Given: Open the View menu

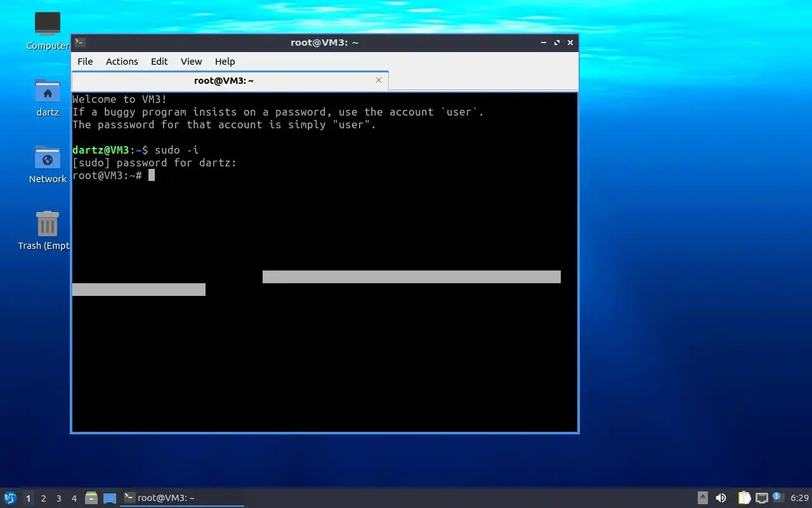Looking at the screenshot, I should (x=191, y=62).
